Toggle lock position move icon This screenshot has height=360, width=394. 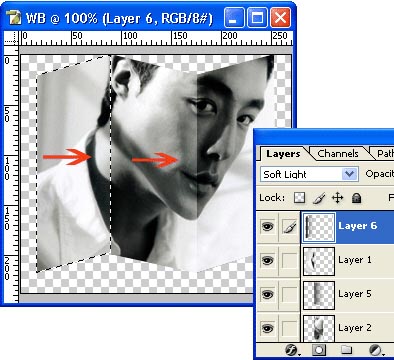338,198
